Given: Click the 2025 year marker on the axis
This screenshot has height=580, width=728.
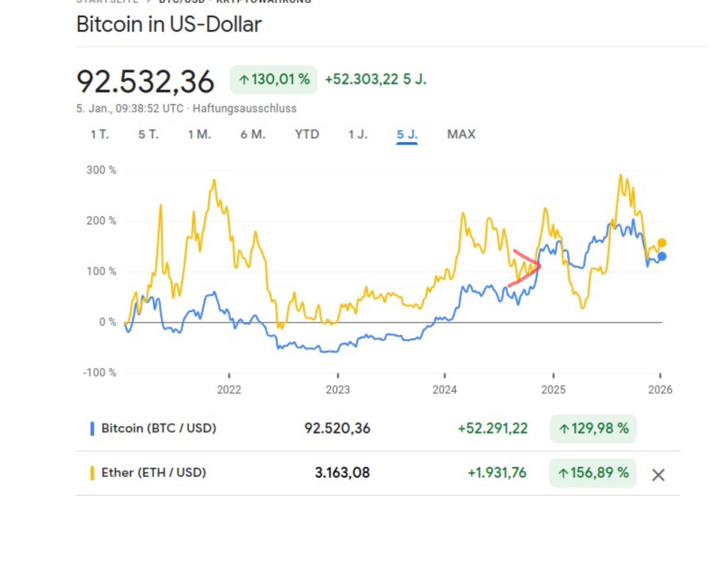Looking at the screenshot, I should tap(553, 389).
